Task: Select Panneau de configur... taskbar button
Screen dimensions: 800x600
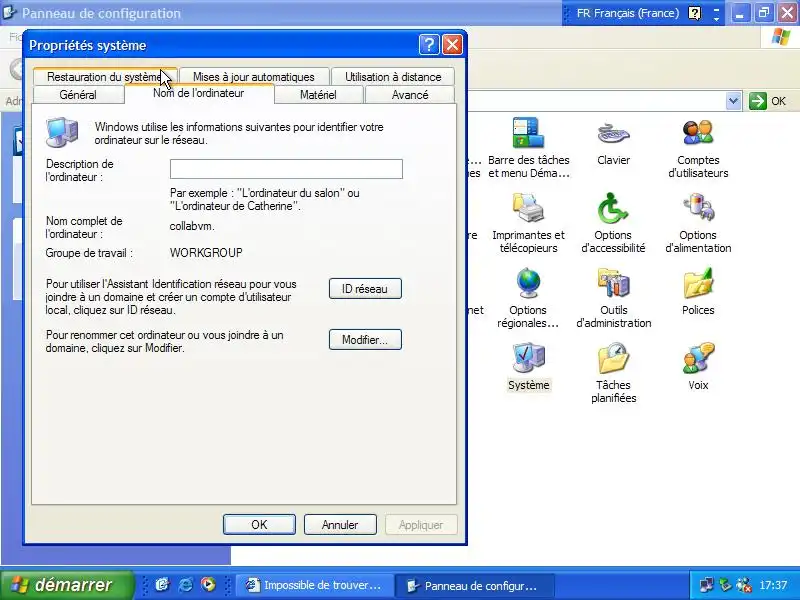Action: [474, 585]
